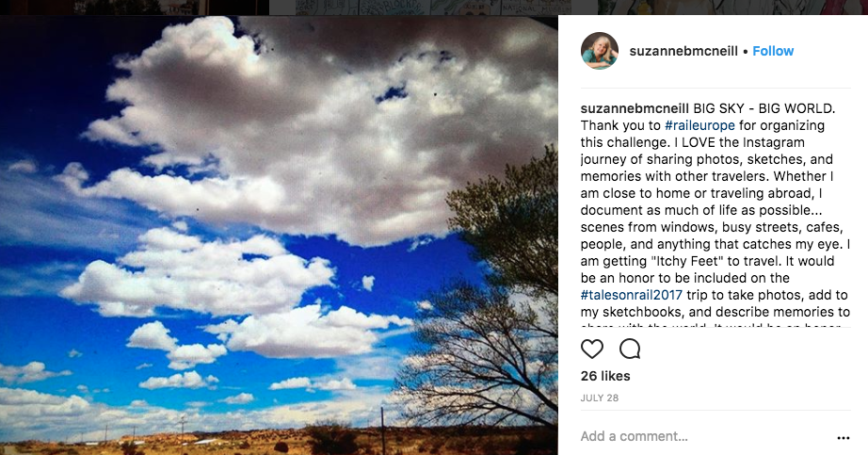Open suzannebmcneill's round profile avatar
This screenshot has height=455, width=868.
point(600,51)
